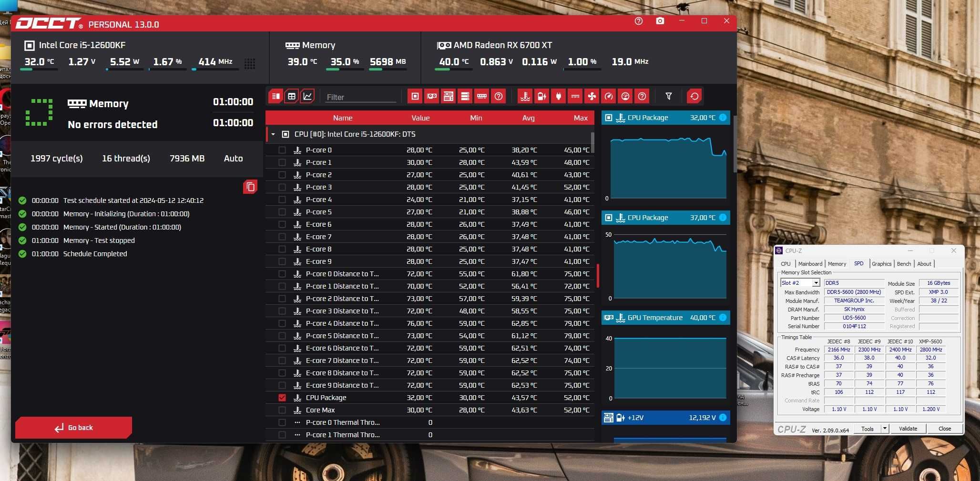This screenshot has width=980, height=481.
Task: Copy the test log with the clipboard icon
Action: pyautogui.click(x=250, y=187)
